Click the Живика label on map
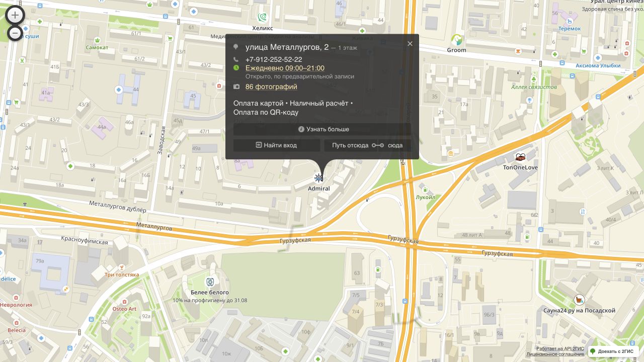The height and width of the screenshot is (362, 644). point(362,38)
